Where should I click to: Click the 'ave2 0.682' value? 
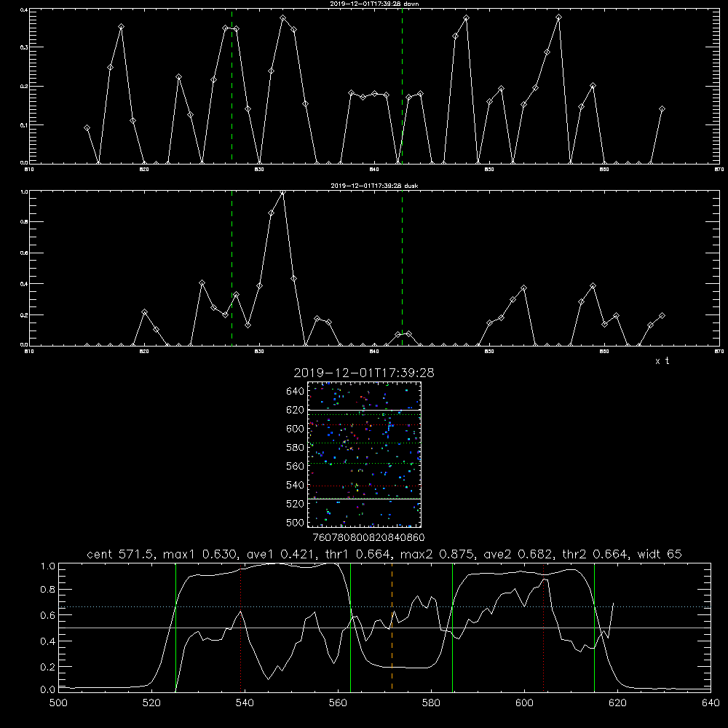click(x=520, y=554)
